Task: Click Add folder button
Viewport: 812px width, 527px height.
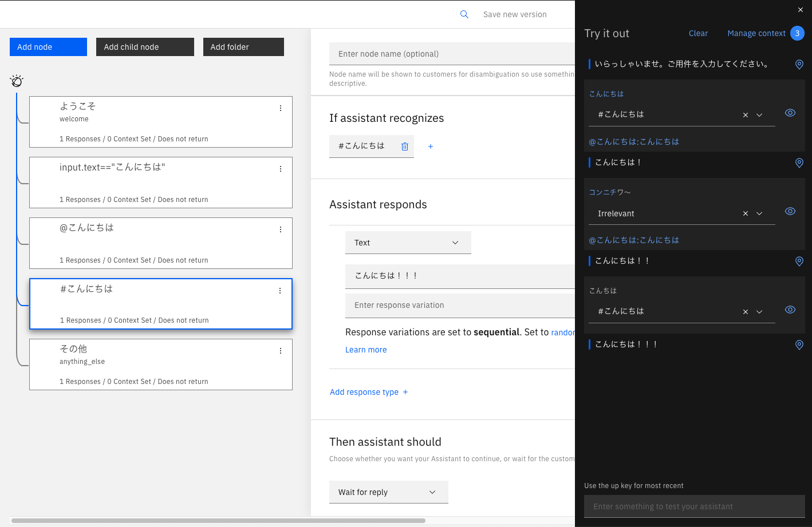Action: [243, 47]
